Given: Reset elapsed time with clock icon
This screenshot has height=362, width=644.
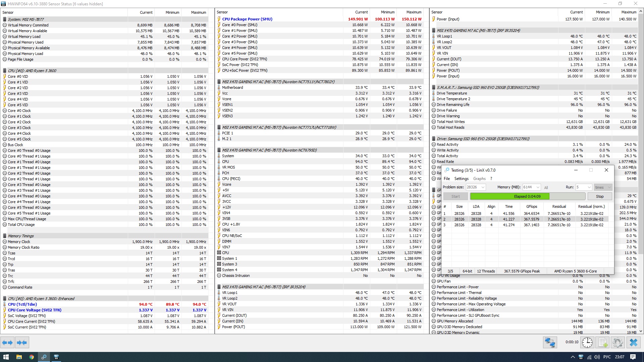Looking at the screenshot, I should [x=587, y=343].
